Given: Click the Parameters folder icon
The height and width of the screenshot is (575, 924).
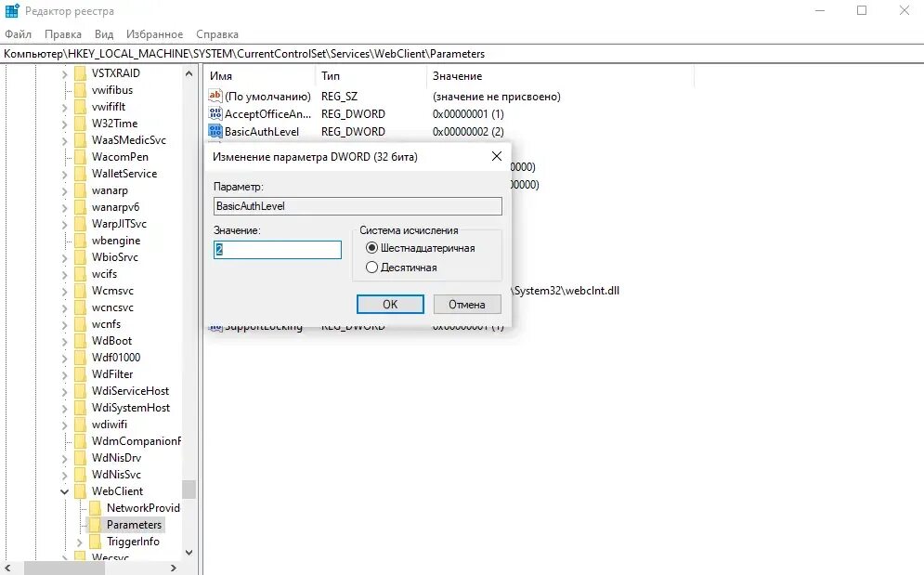Looking at the screenshot, I should [96, 524].
